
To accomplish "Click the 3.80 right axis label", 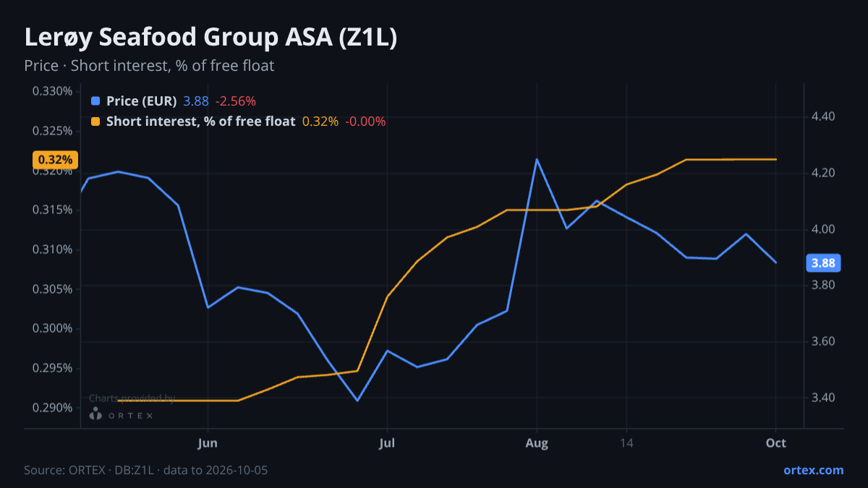I will click(x=824, y=285).
